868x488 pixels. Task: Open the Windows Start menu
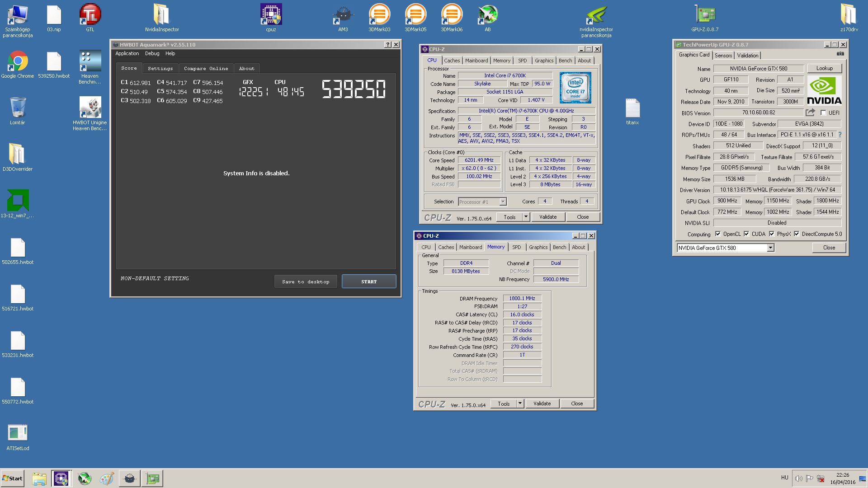click(12, 479)
